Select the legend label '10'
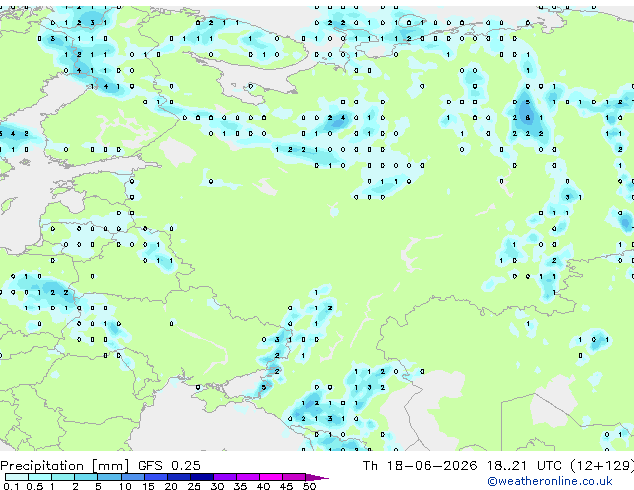This screenshot has height=490, width=634. [x=125, y=486]
